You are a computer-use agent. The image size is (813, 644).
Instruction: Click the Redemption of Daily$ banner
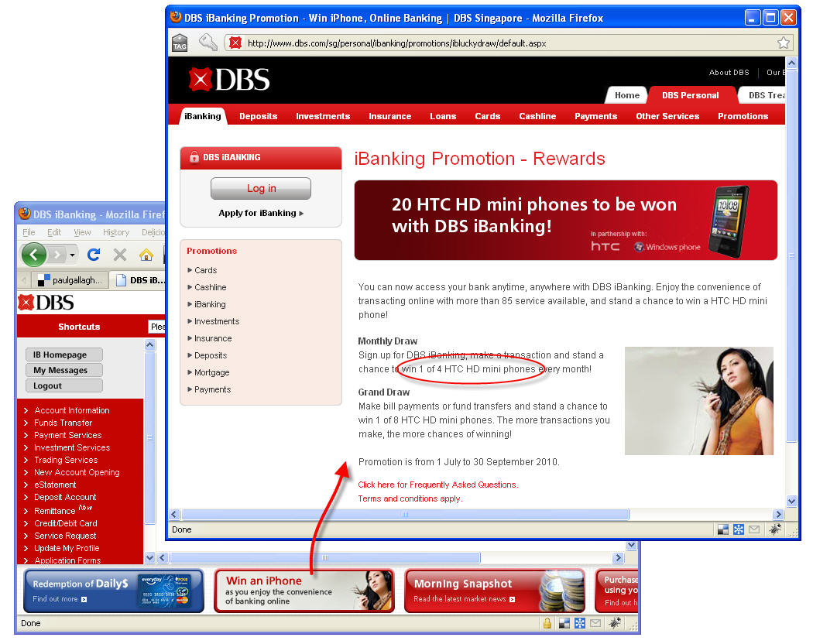pos(114,591)
